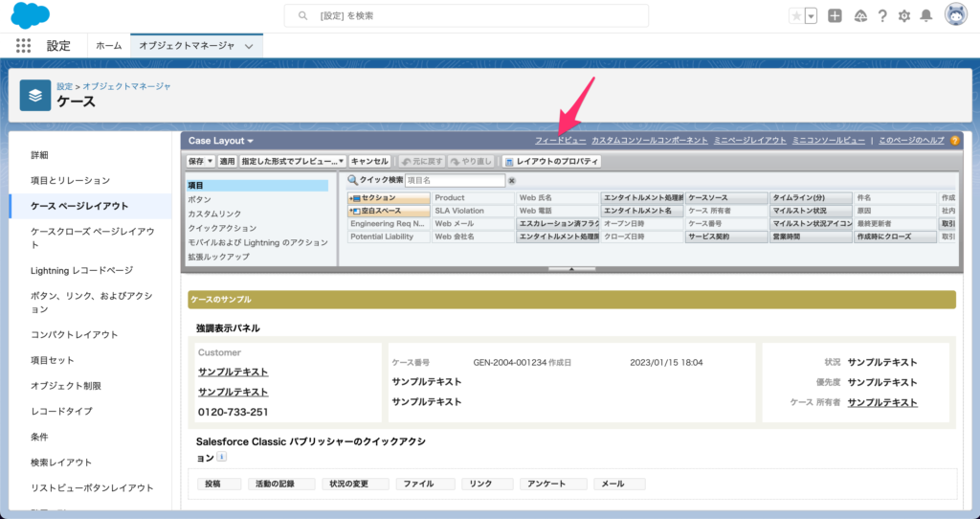Select 項目とリレーション in the sidebar
Viewport: 980px width, 519px height.
pyautogui.click(x=70, y=180)
